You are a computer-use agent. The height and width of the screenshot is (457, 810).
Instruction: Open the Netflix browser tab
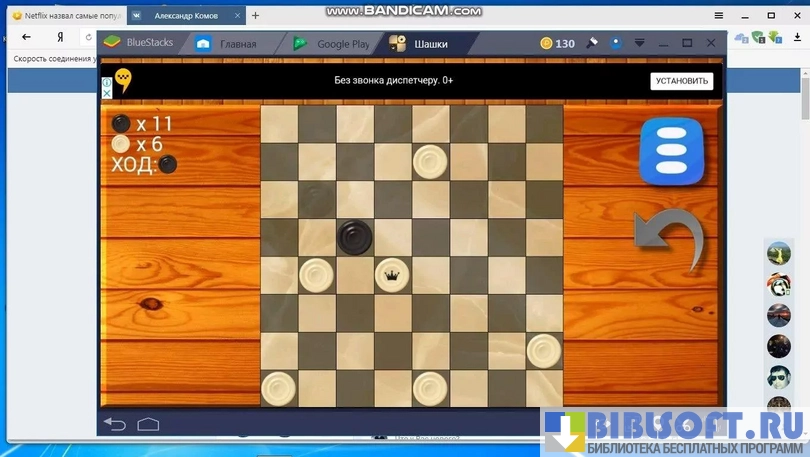pos(64,16)
